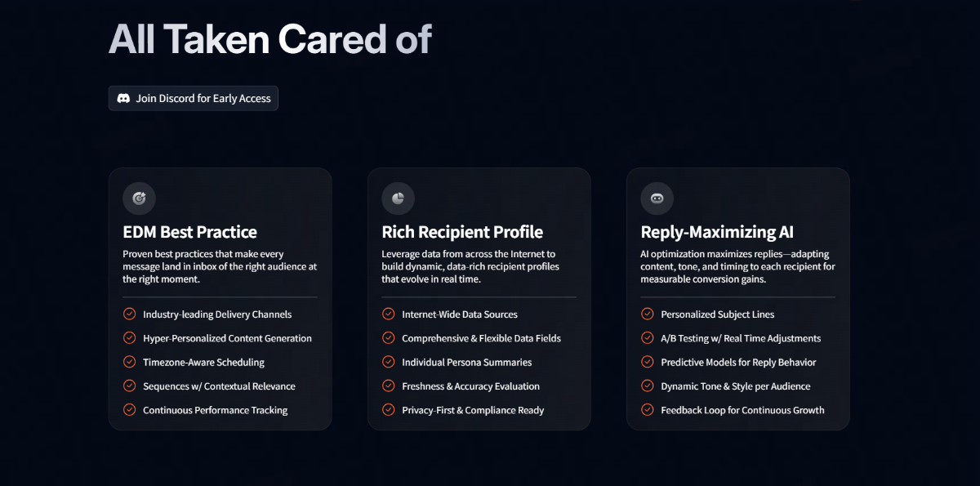Click checkmark beside Privacy-First & Compliance Ready

(x=388, y=410)
